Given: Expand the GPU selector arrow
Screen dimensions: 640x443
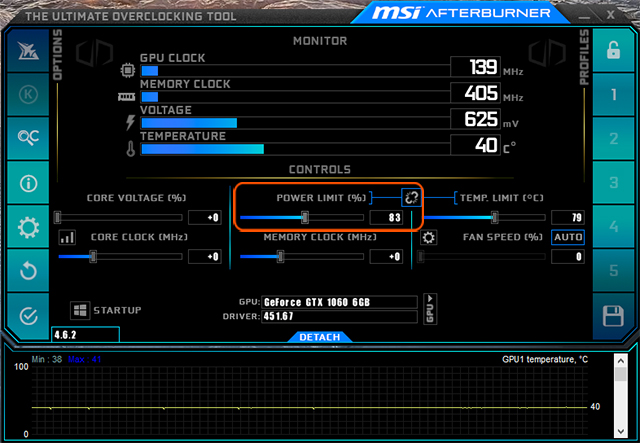Looking at the screenshot, I should (430, 309).
